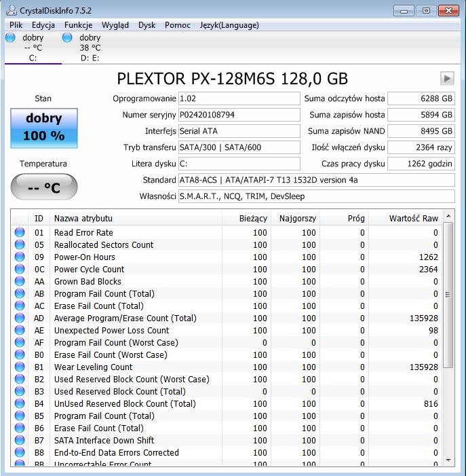This screenshot has height=476, width=466.
Task: Click status orb of B5 Program Fail Count row
Action: coord(20,416)
